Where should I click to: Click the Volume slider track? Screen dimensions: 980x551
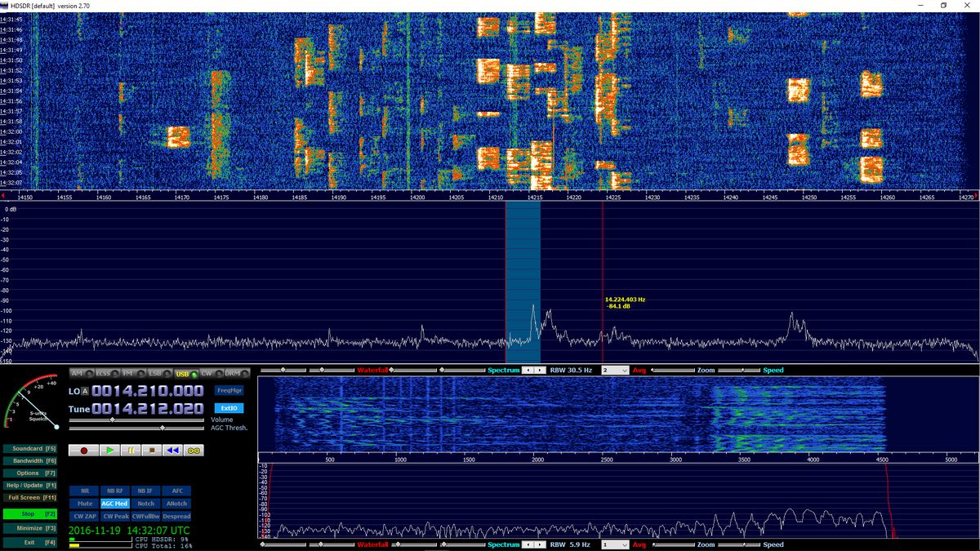tap(136, 420)
